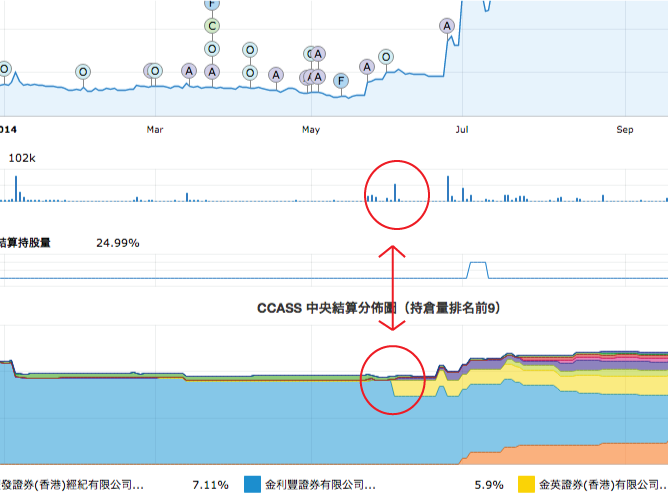Screen dimensions: 668x502
Task: Click the May label on time axis
Action: pos(310,129)
